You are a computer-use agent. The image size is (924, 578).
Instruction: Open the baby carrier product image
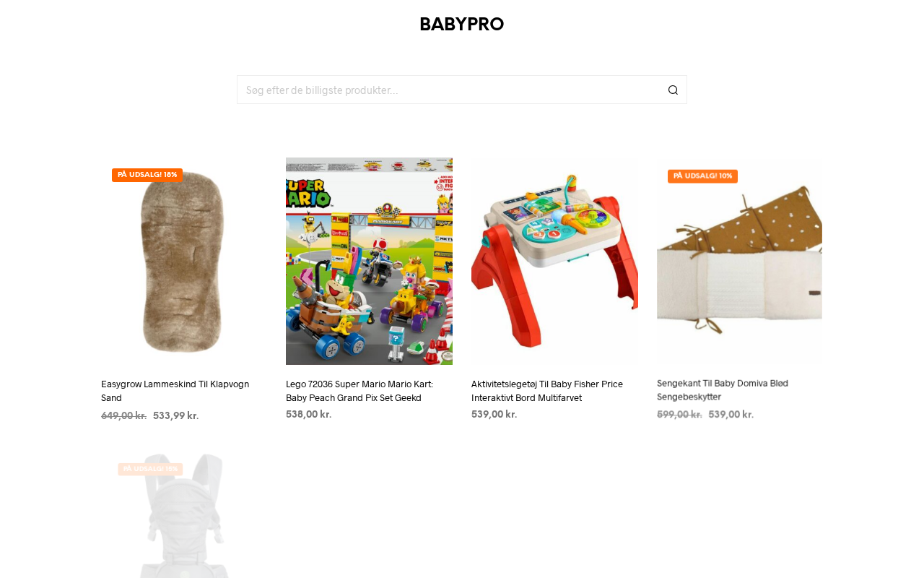click(184, 515)
